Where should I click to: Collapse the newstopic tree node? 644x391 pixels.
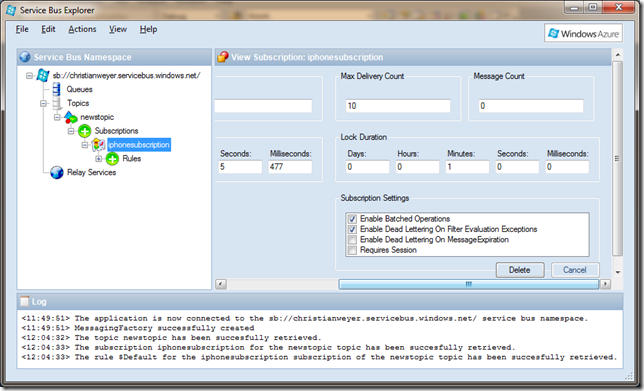[x=57, y=117]
